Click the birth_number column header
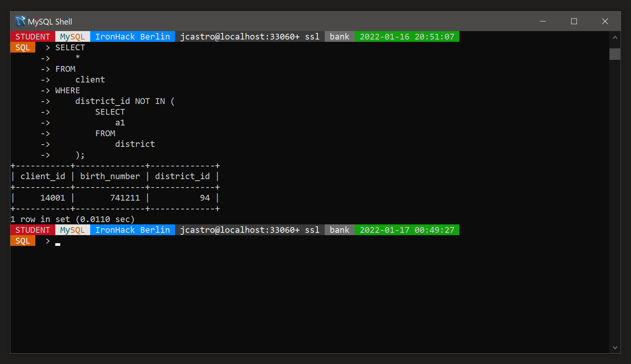Viewport: 631px width, 364px height. pyautogui.click(x=110, y=176)
